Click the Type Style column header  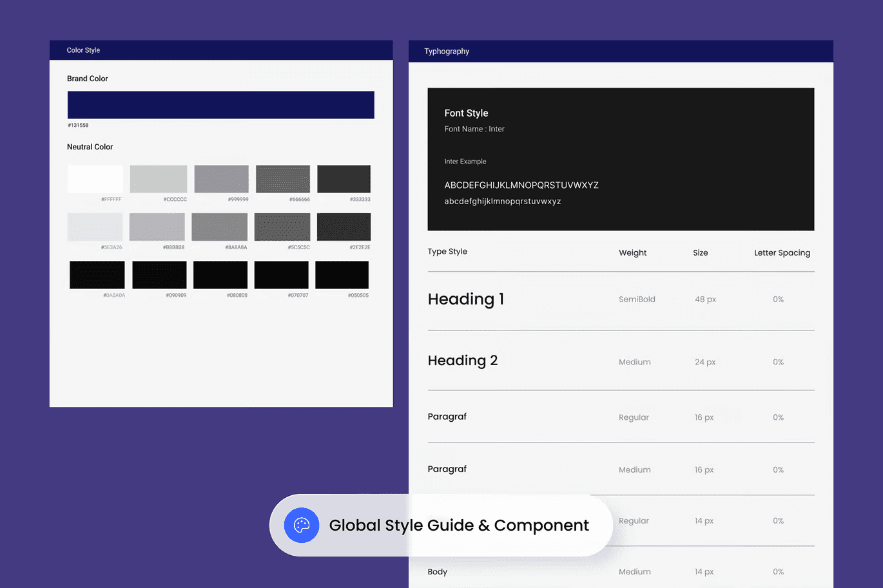447,252
